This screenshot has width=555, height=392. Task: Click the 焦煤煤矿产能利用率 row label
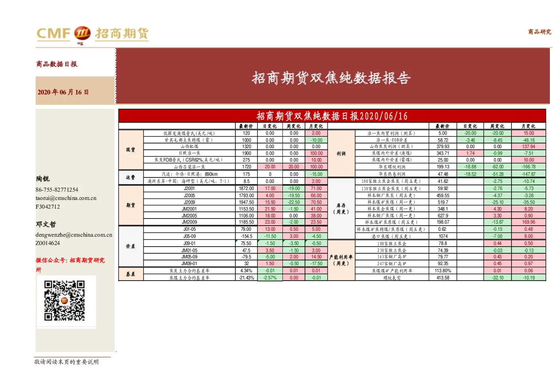tap(392, 271)
